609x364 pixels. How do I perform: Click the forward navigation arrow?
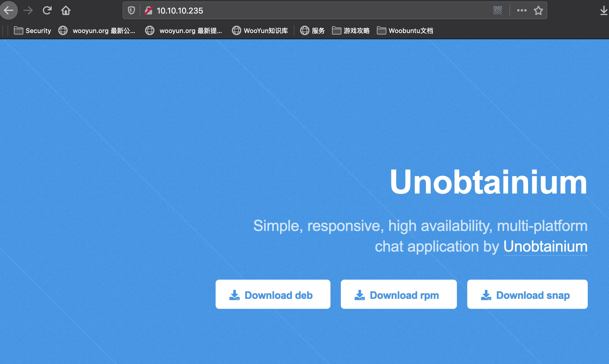pyautogui.click(x=28, y=11)
